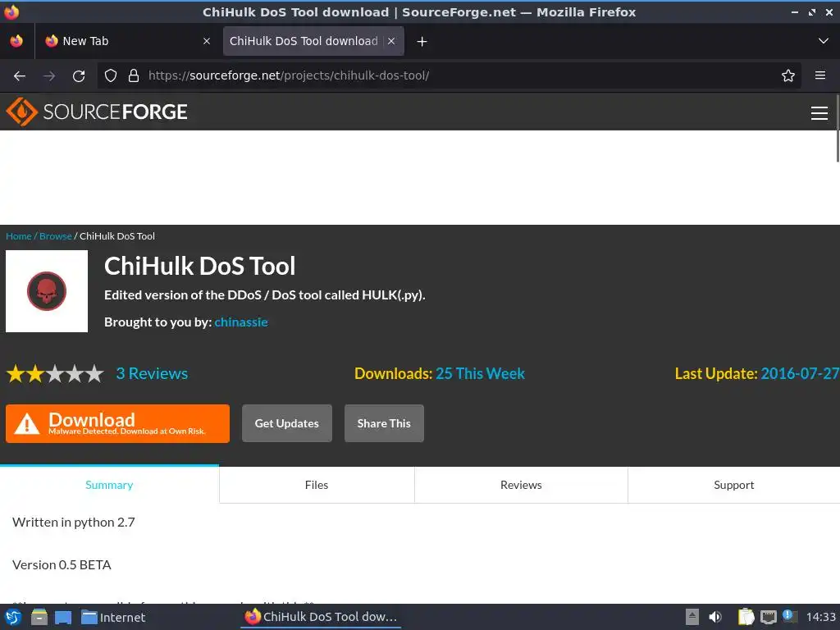
Task: Reload the current page
Action: [x=79, y=75]
